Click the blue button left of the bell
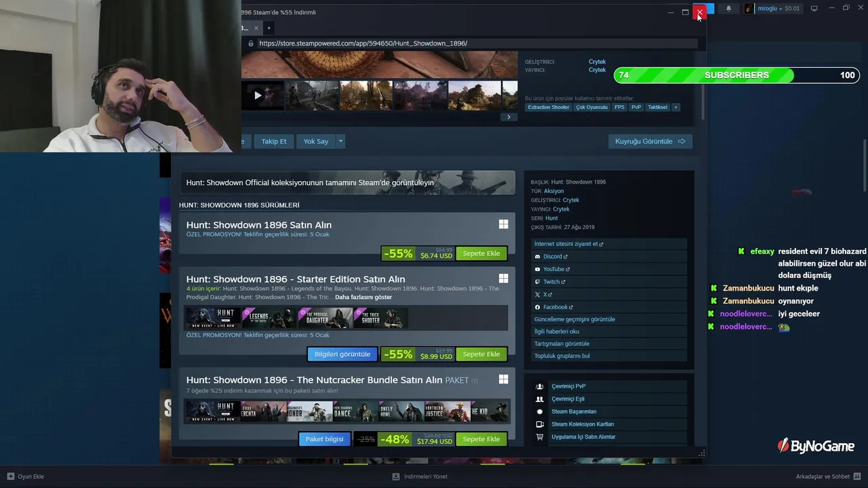 709,9
